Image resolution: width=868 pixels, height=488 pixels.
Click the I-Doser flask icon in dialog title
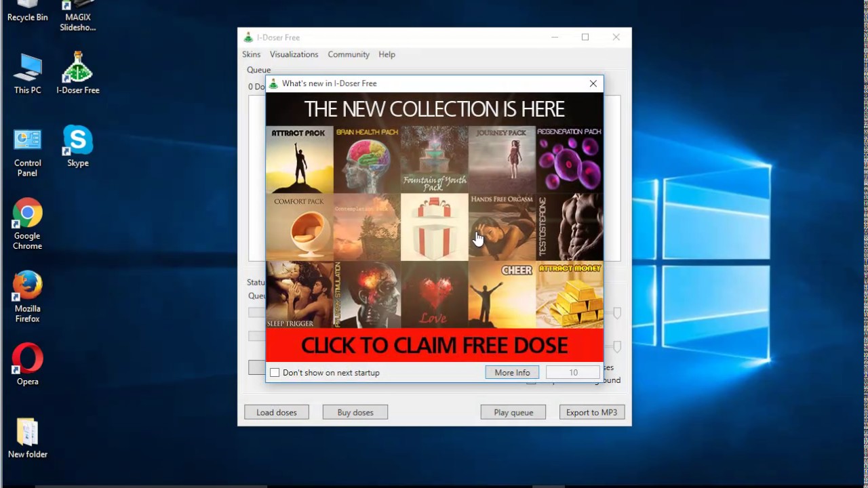[x=273, y=83]
